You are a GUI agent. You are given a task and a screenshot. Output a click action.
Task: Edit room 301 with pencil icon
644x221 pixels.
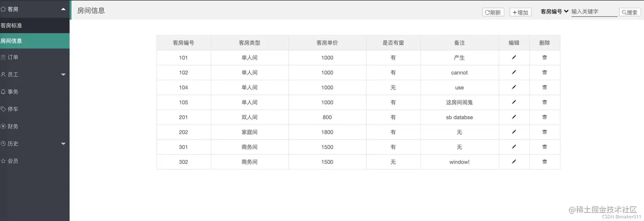514,147
